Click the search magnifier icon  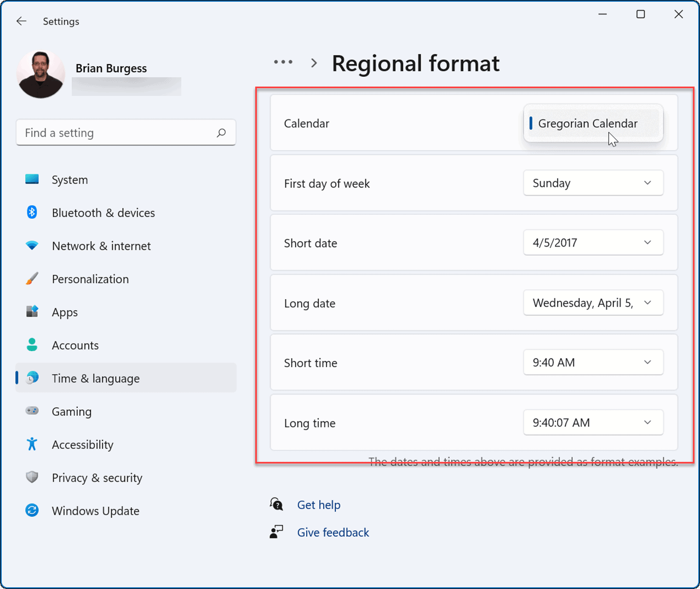(221, 133)
